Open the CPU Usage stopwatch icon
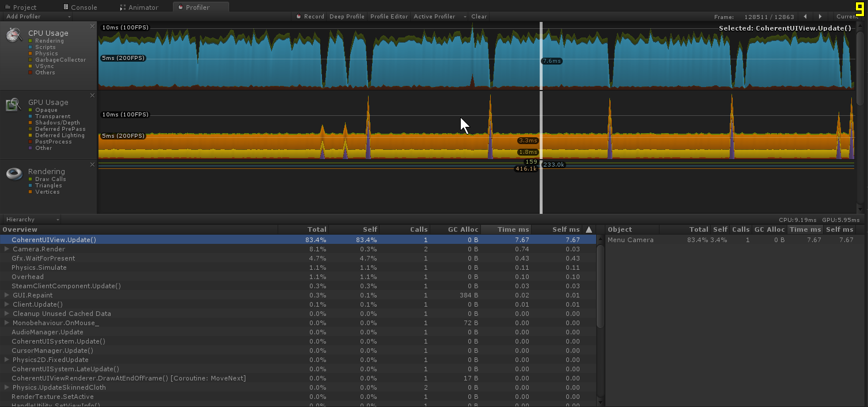 [14, 36]
